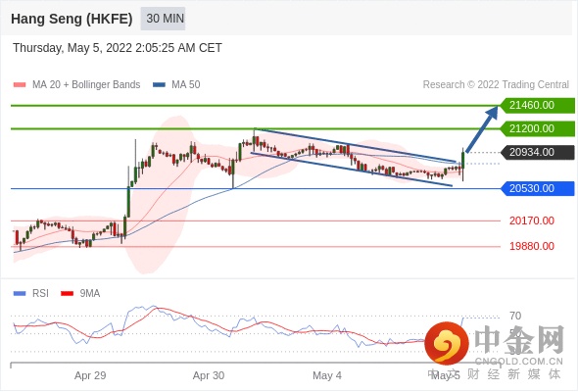This screenshot has height=392, width=578.
Task: Click the 'RSI' legend label
Action: click(x=40, y=294)
